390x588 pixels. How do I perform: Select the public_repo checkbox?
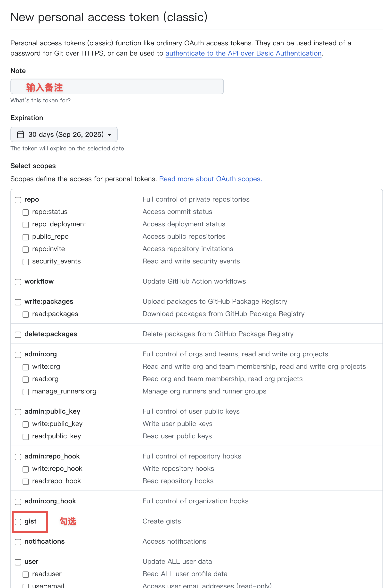26,237
